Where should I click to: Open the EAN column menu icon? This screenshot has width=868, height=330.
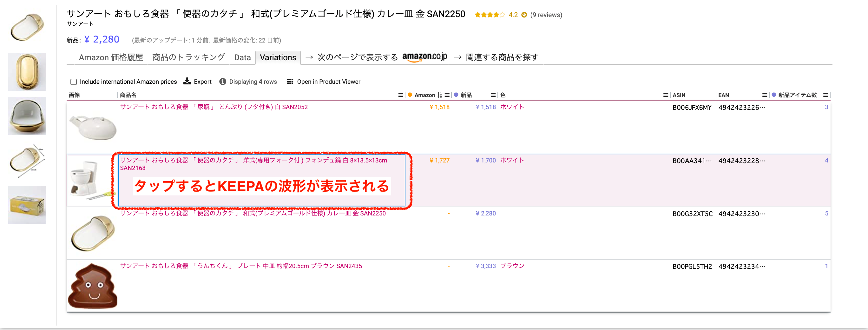(x=765, y=95)
